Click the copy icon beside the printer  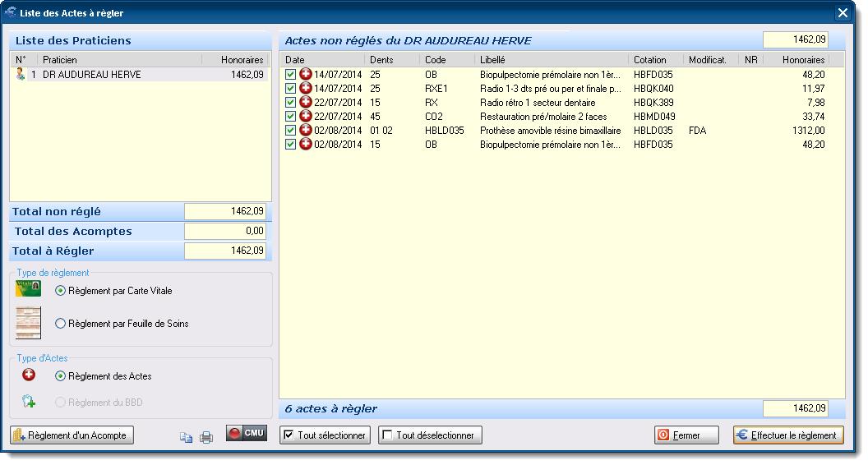[187, 437]
